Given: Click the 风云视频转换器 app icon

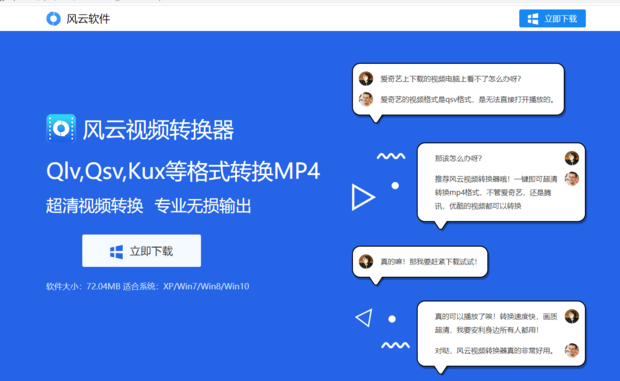Looking at the screenshot, I should click(x=61, y=128).
